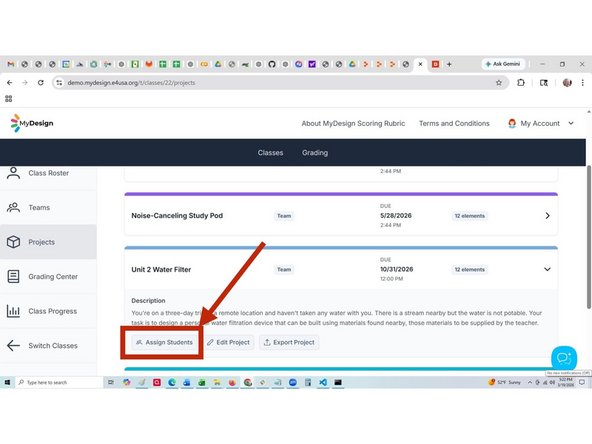Open the My Account dropdown
Screen dimensions: 592x444
click(x=541, y=123)
